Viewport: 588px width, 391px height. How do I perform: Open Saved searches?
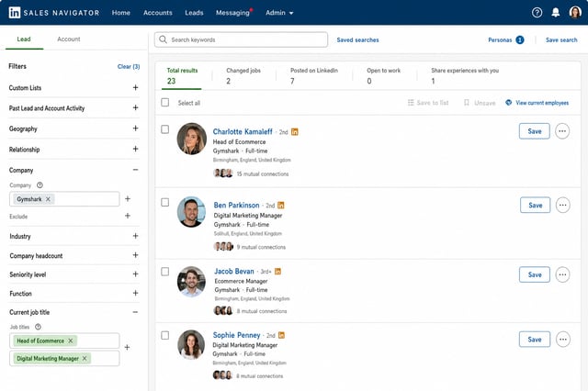357,39
